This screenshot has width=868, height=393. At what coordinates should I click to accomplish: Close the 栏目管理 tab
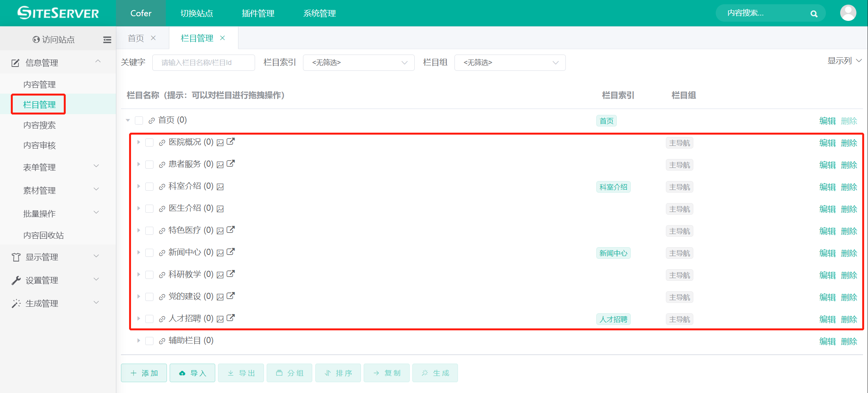pyautogui.click(x=223, y=38)
